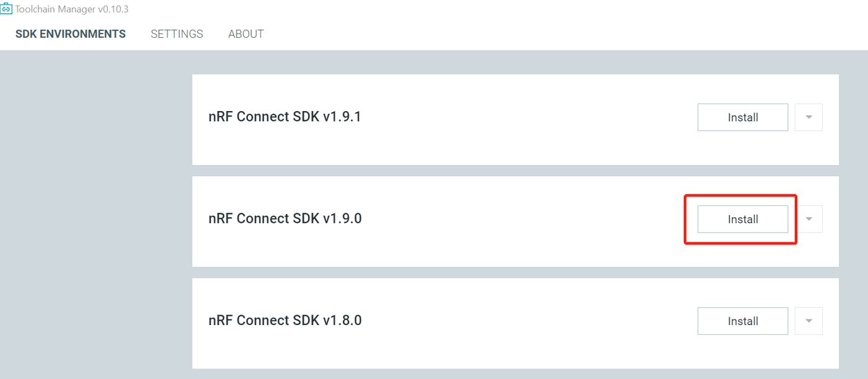Expand the dropdown arrow for SDK v1.8.0
Viewport: 868px width, 379px height.
pos(808,321)
